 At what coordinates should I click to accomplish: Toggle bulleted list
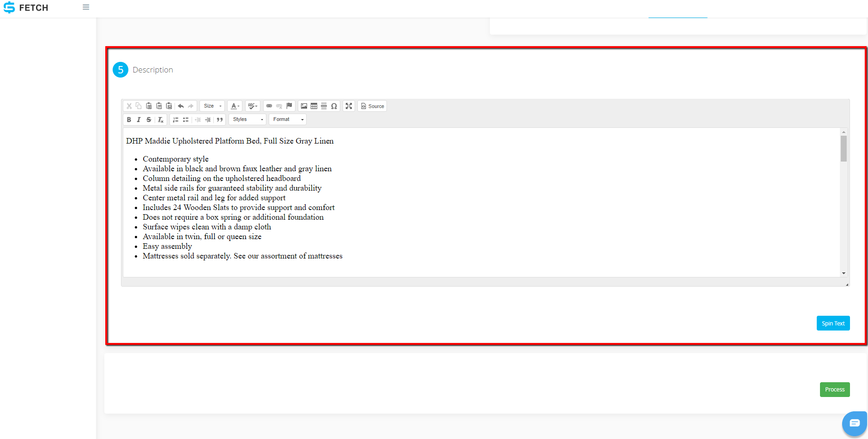pyautogui.click(x=186, y=120)
